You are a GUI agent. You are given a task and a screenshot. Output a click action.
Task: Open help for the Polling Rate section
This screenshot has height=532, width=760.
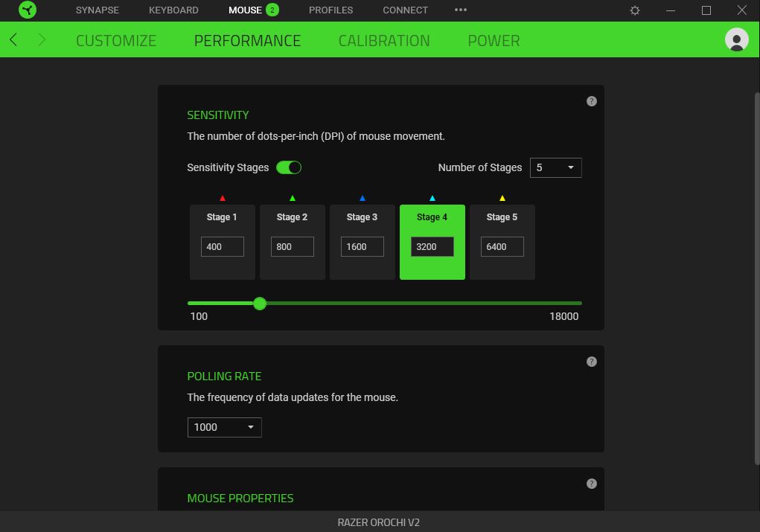[x=592, y=362]
